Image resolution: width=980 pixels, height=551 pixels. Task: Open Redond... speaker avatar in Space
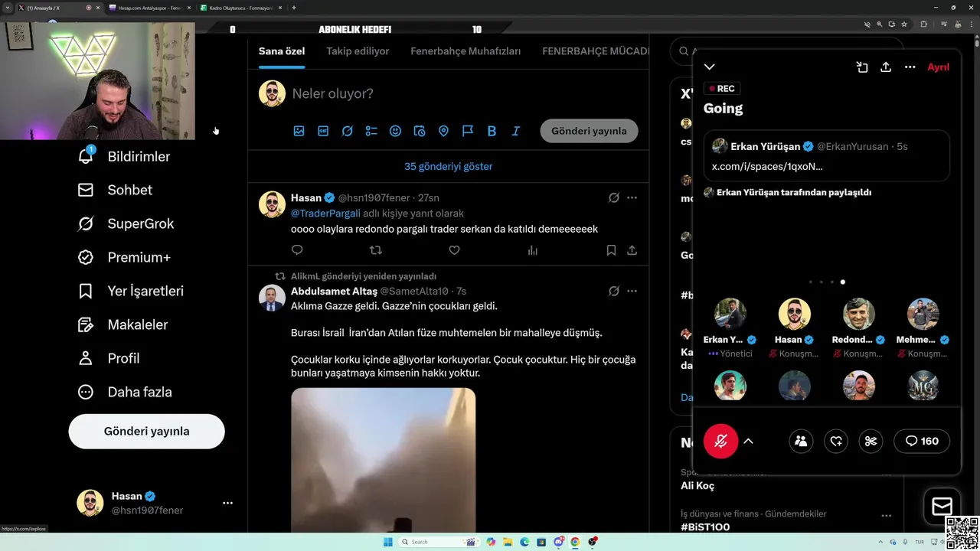click(859, 314)
